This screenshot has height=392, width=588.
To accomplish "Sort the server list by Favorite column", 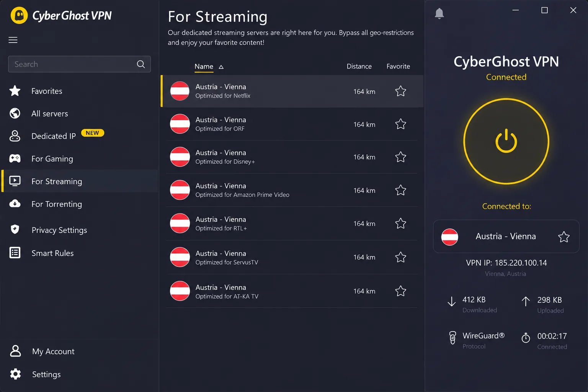I will coord(398,66).
